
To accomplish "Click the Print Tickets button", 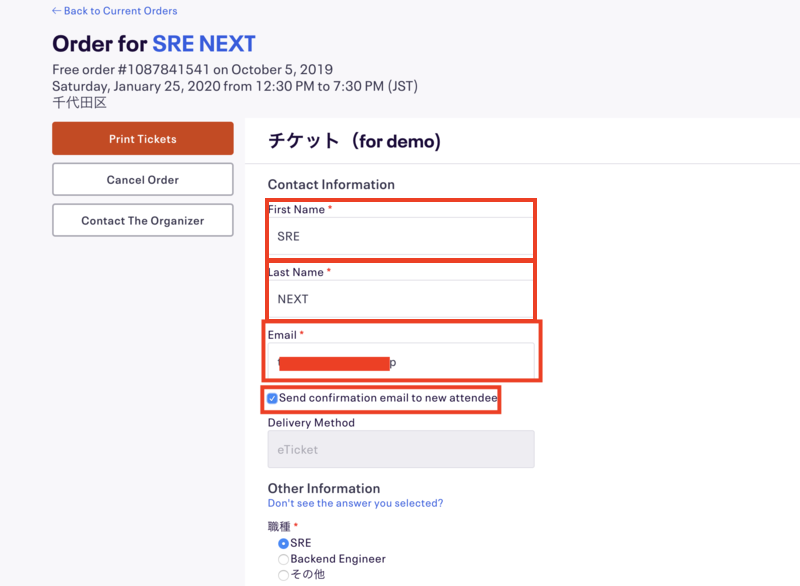I will tap(143, 139).
